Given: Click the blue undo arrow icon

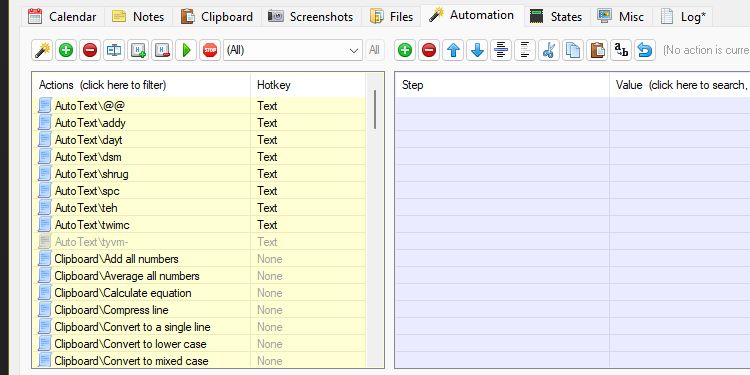Looking at the screenshot, I should coord(645,50).
